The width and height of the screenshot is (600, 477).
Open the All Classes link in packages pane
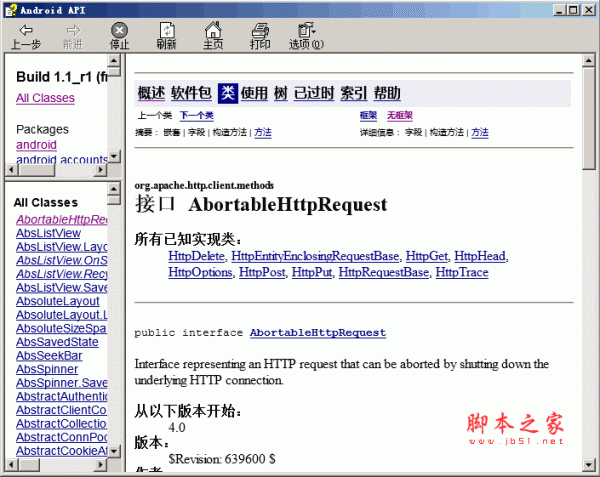(x=45, y=98)
